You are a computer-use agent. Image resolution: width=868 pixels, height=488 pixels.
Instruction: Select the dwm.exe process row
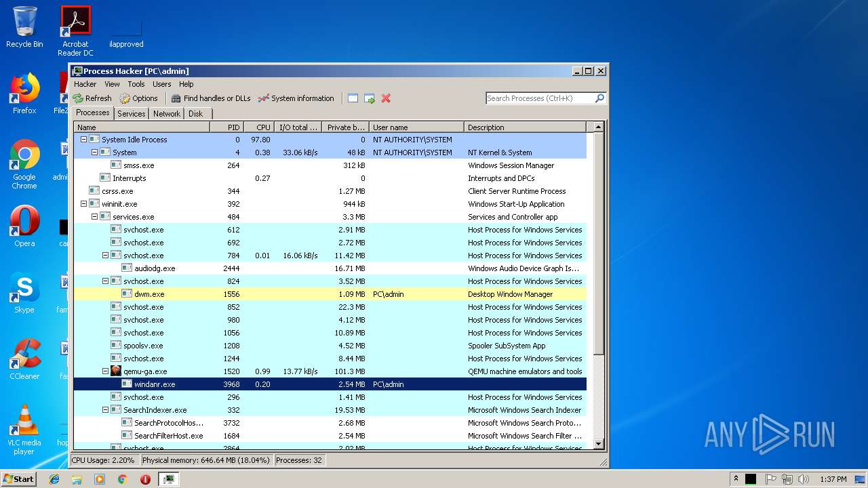click(x=330, y=294)
